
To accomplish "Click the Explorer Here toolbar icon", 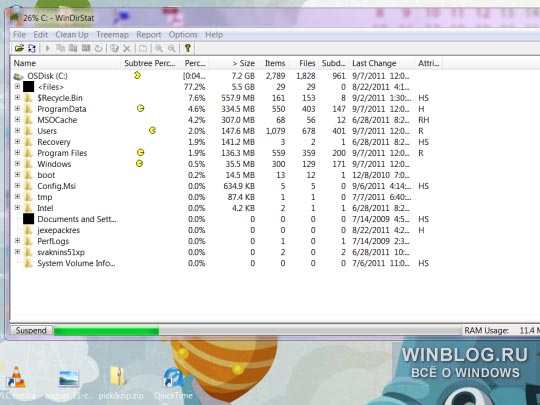I will 73,48.
